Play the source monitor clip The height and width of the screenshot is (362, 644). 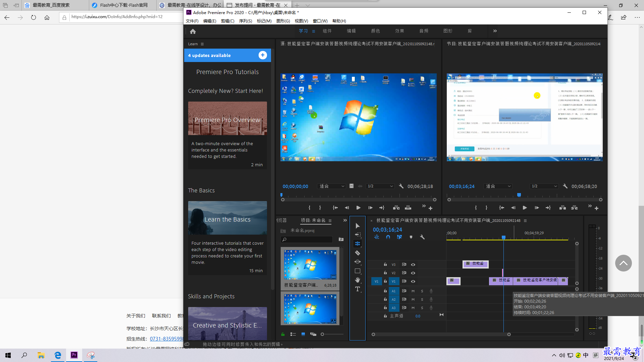358,208
